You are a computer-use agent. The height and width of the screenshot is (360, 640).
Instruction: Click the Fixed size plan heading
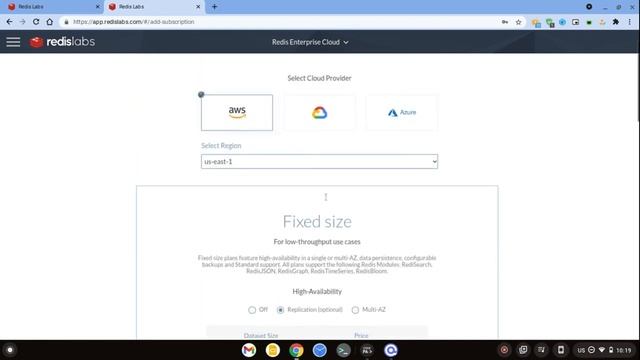[x=317, y=222]
